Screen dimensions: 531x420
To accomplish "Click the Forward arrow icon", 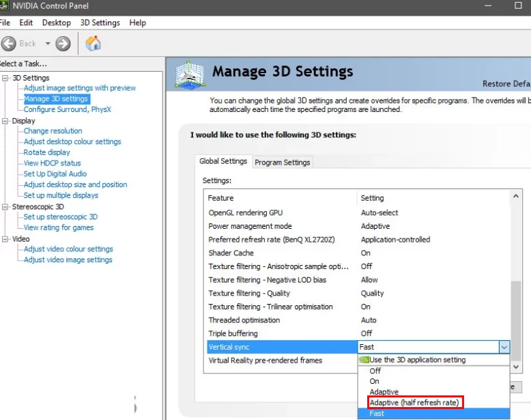I will tap(63, 44).
